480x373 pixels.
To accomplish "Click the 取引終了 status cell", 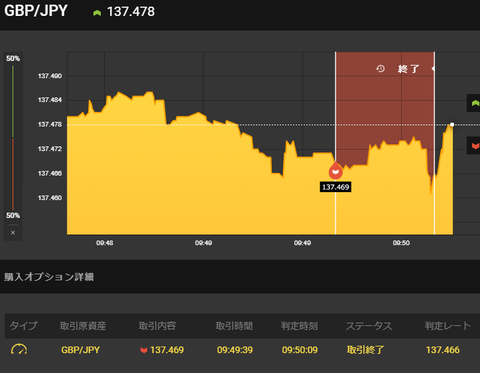I will 365,350.
